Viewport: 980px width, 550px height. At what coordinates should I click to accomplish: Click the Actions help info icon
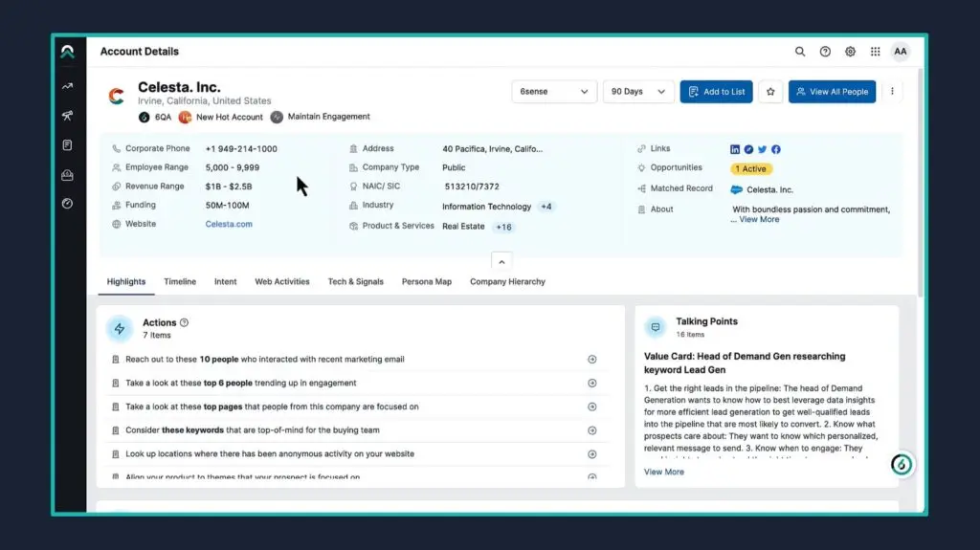pyautogui.click(x=184, y=322)
